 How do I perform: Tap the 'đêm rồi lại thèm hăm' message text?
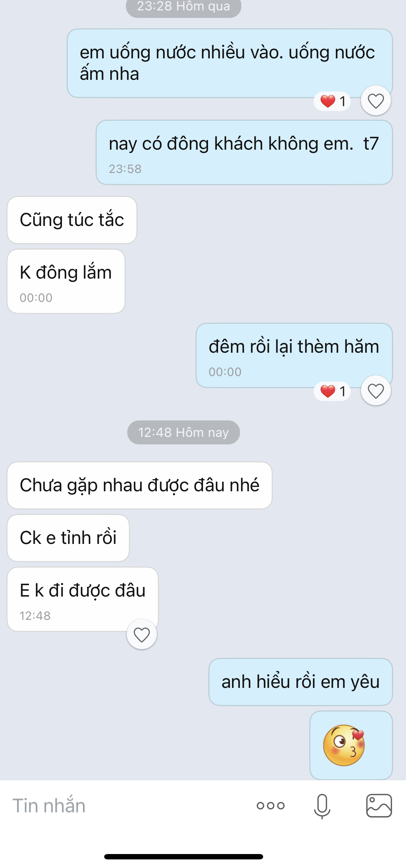[294, 347]
